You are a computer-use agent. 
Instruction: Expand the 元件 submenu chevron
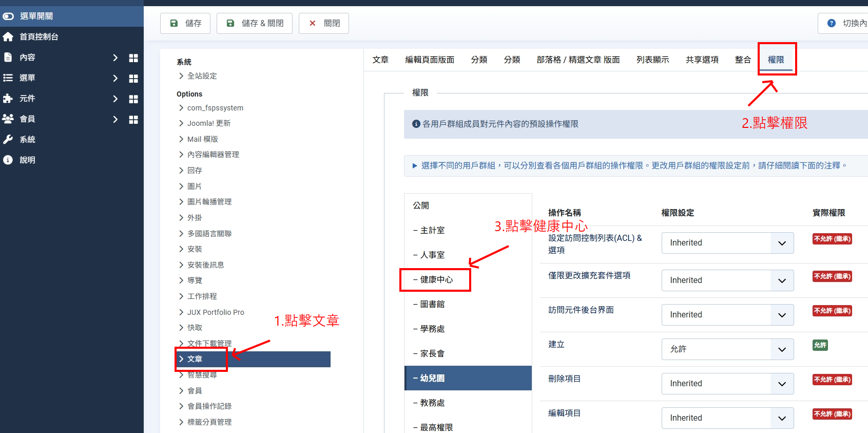[x=115, y=99]
